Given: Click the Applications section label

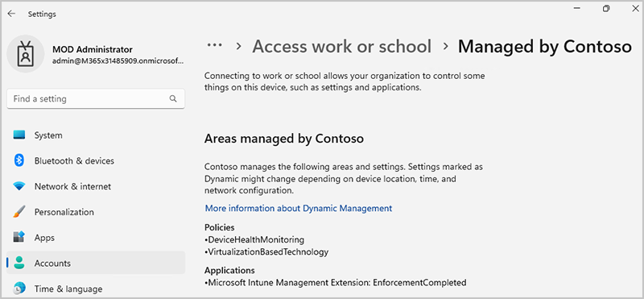Looking at the screenshot, I should coord(229,271).
